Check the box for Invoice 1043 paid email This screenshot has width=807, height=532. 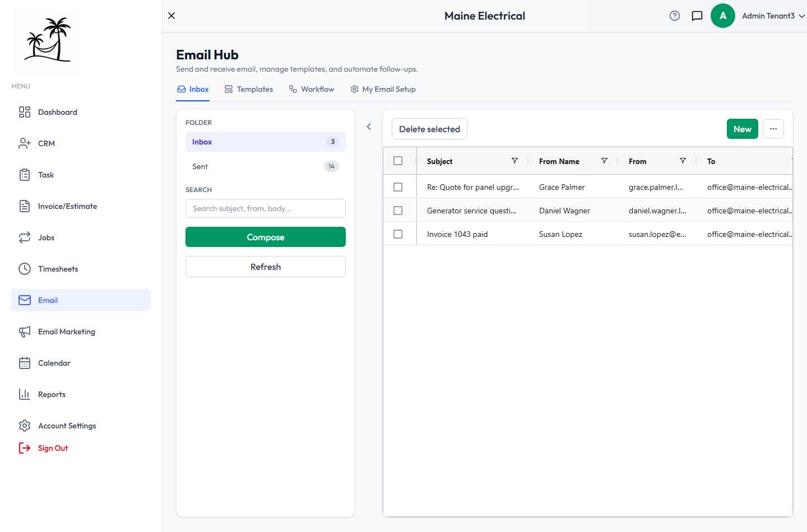click(398, 234)
